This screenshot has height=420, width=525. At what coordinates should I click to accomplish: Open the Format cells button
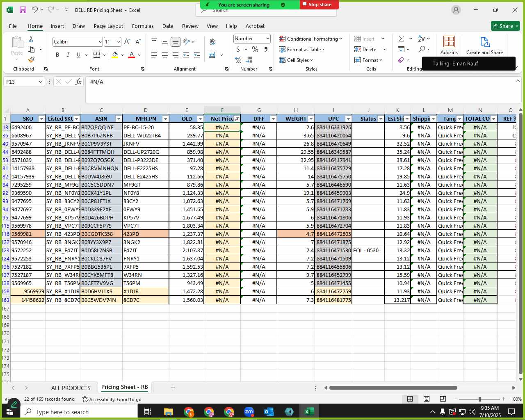pos(368,60)
